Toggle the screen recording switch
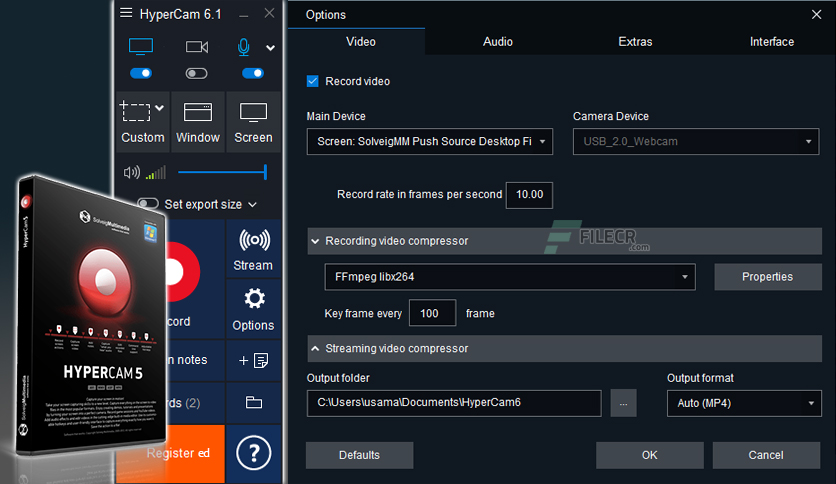Viewport: 836px width, 484px height. tap(141, 73)
